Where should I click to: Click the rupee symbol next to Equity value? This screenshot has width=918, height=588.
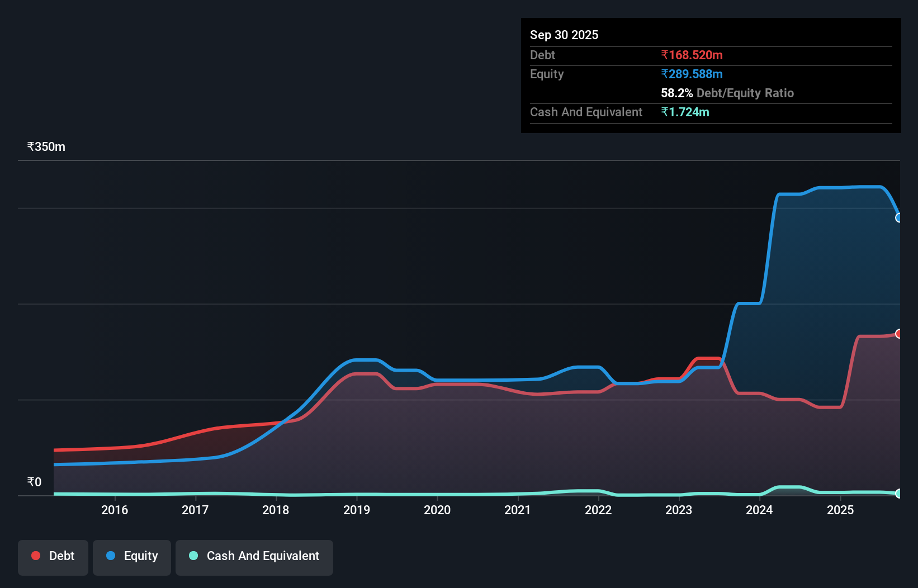click(665, 74)
